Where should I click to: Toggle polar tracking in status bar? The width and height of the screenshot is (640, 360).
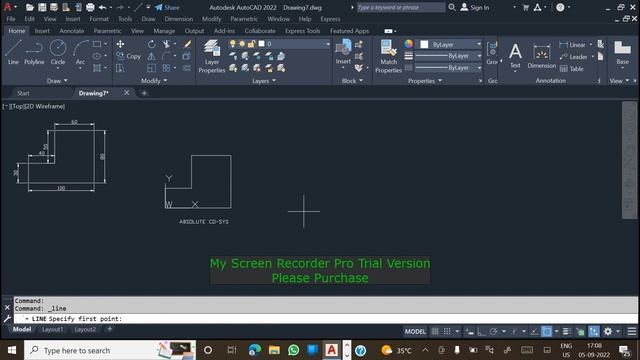coord(493,331)
